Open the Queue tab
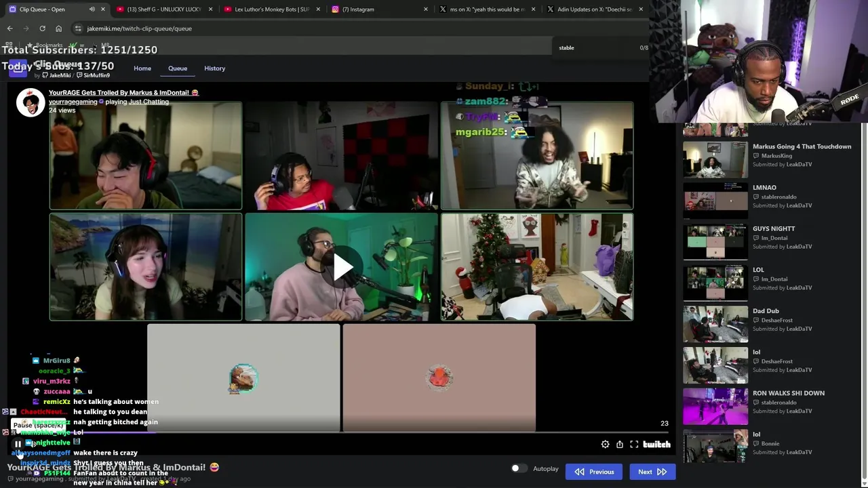The width and height of the screenshot is (868, 488). 178,68
